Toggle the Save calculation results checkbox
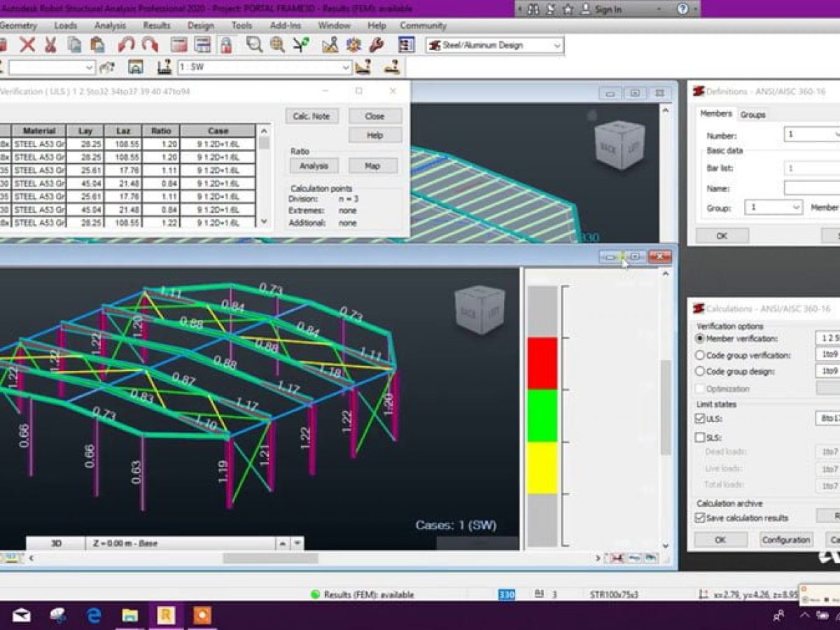The image size is (840, 630). [700, 518]
